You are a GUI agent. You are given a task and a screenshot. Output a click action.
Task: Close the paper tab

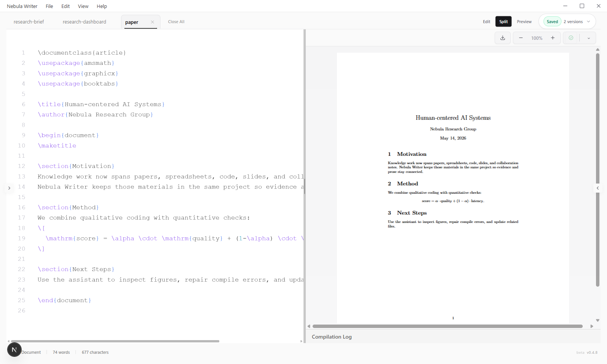pos(153,22)
